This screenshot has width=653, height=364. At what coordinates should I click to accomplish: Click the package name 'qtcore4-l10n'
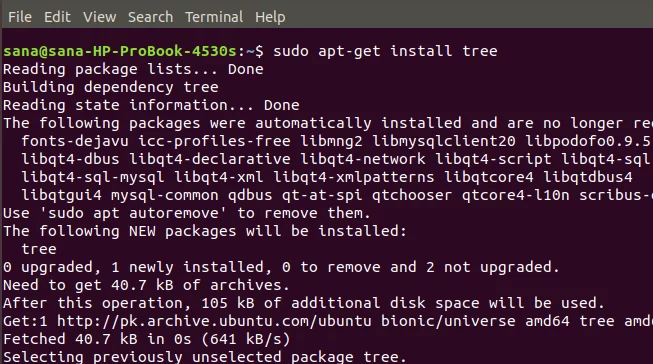tap(516, 195)
